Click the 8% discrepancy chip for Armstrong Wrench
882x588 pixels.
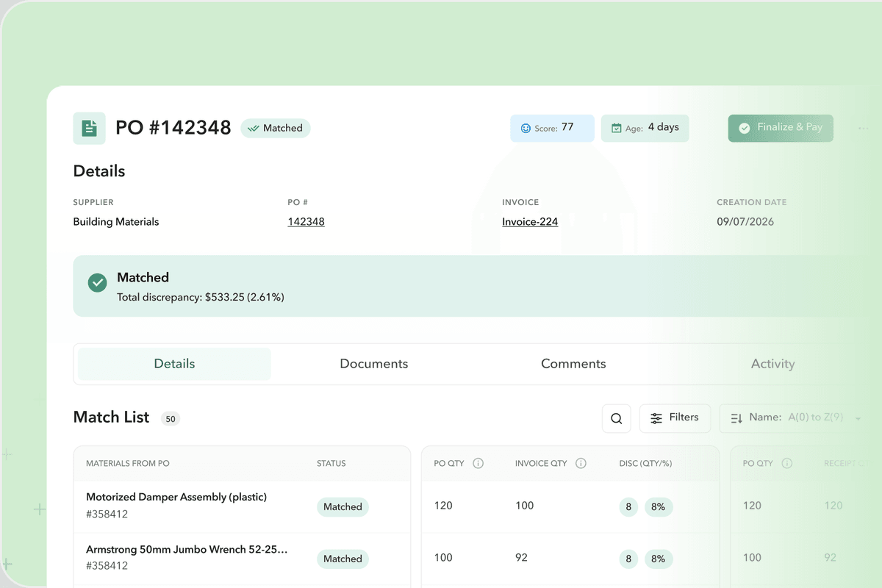pos(659,559)
